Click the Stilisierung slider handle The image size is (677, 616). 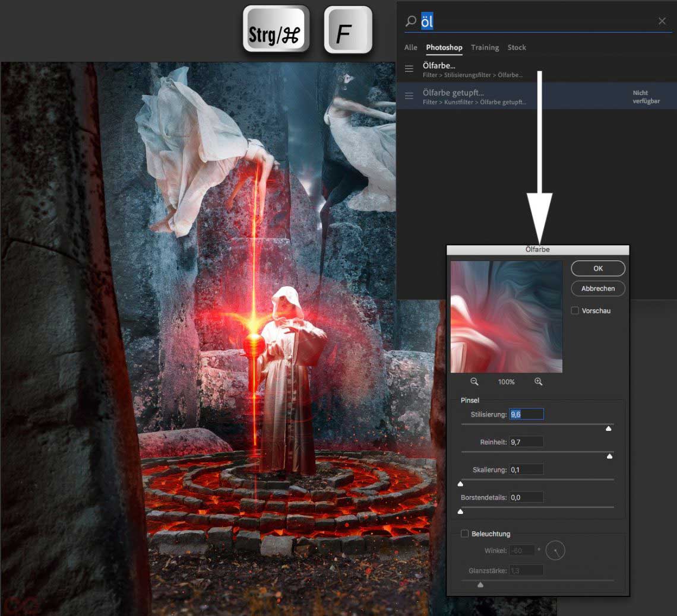coord(608,428)
